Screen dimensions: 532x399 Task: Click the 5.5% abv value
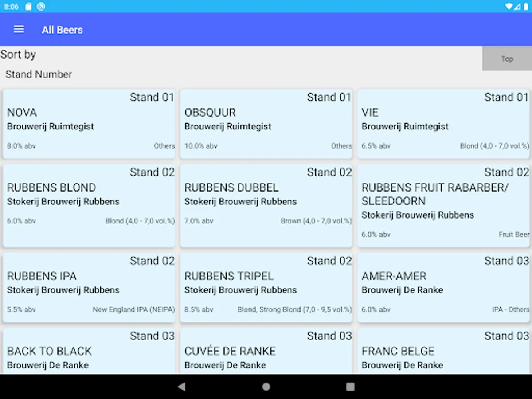point(21,309)
